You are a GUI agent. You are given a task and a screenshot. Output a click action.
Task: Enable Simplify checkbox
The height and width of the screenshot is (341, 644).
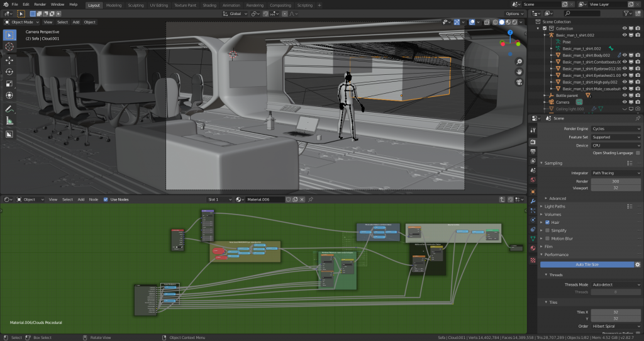click(547, 230)
